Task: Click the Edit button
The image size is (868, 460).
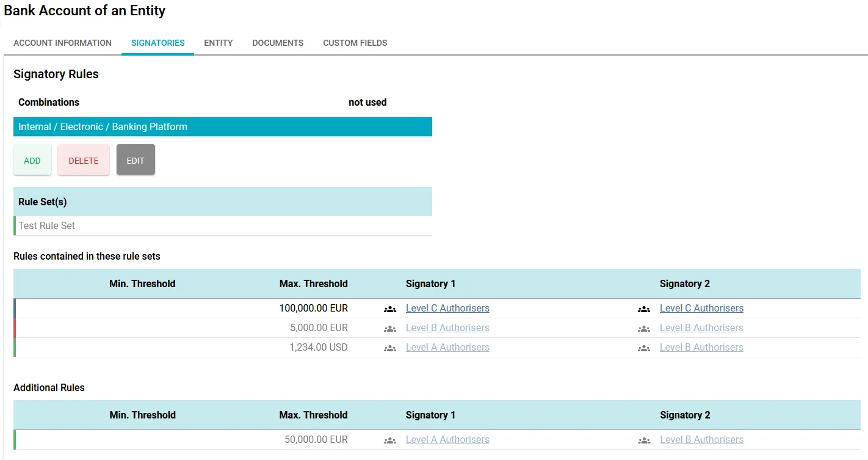Action: pos(136,160)
